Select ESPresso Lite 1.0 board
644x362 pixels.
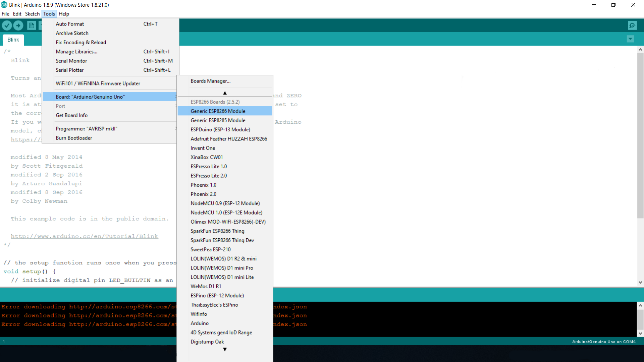click(225, 166)
